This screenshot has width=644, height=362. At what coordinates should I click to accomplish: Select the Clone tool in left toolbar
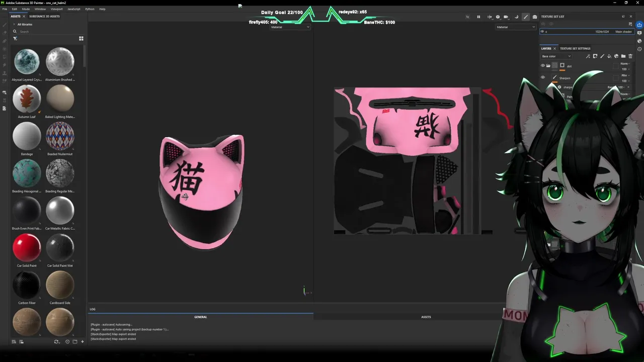pos(5,73)
